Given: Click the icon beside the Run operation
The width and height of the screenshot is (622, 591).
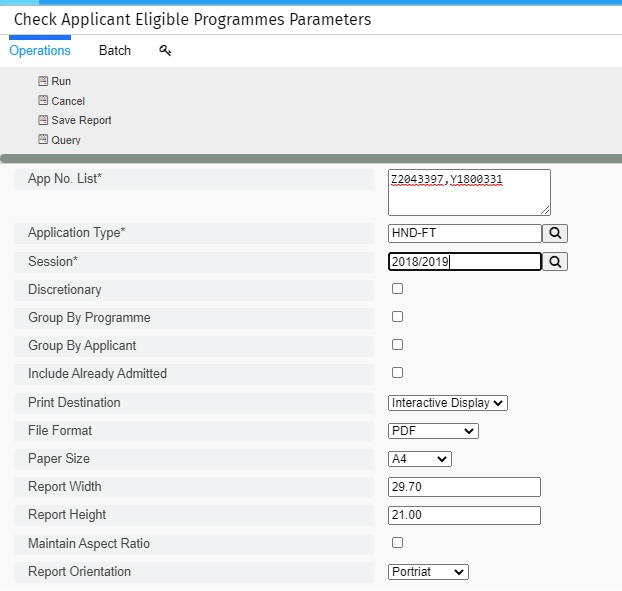Looking at the screenshot, I should tap(43, 81).
